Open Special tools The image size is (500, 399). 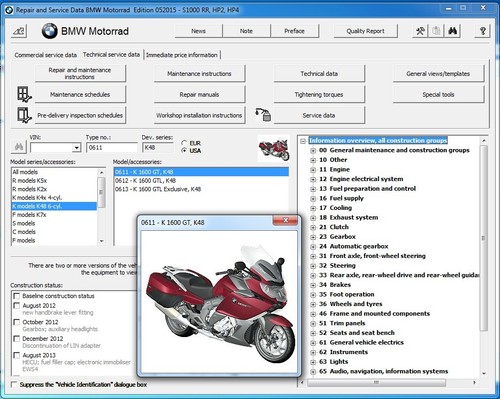click(438, 94)
